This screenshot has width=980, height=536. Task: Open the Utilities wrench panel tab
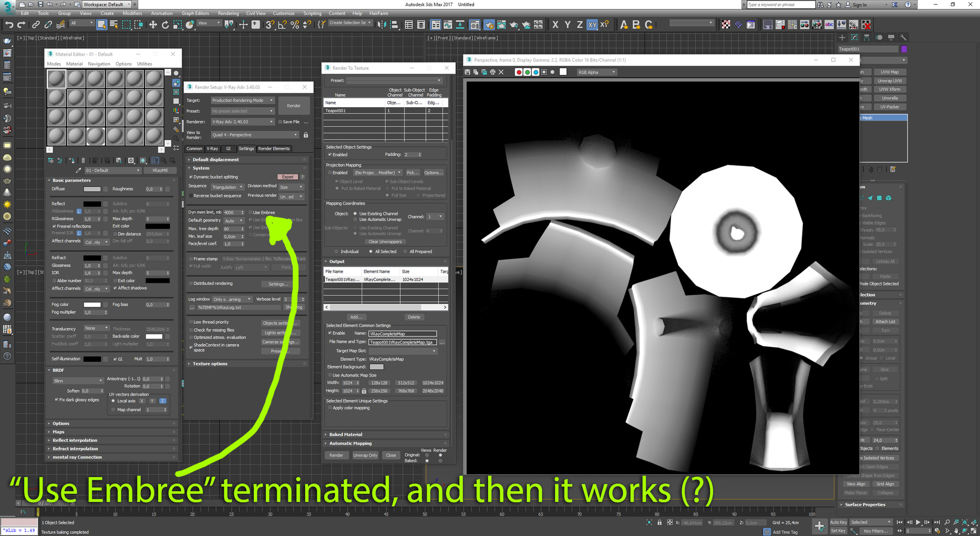click(x=903, y=37)
